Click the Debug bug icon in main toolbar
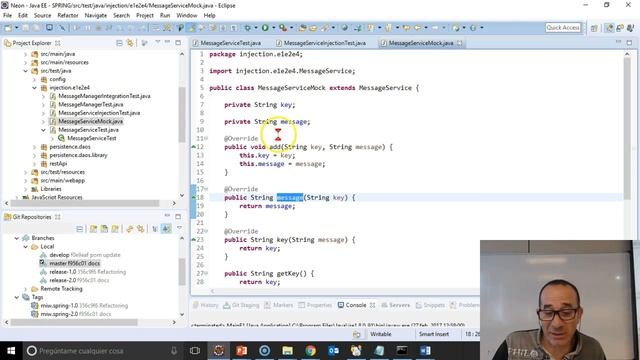 (247, 28)
